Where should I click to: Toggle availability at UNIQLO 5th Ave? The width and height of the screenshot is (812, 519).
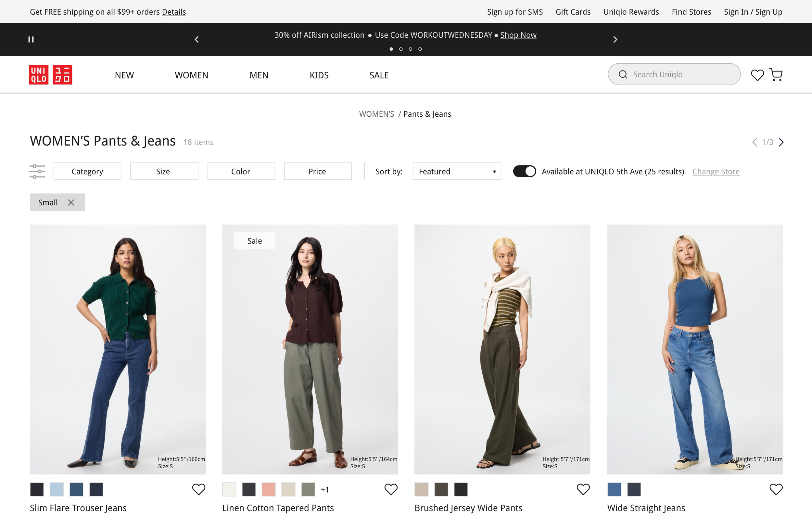pos(524,171)
